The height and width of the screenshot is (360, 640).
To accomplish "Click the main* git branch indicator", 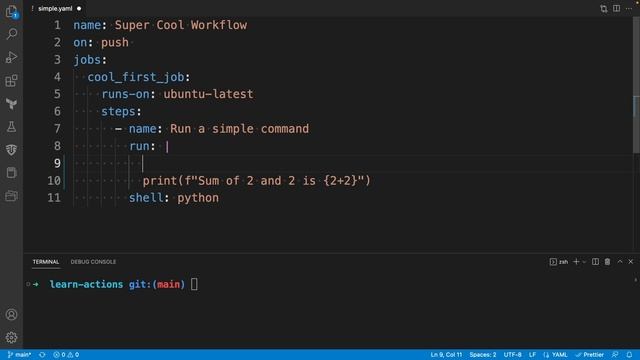I will click(x=19, y=355).
